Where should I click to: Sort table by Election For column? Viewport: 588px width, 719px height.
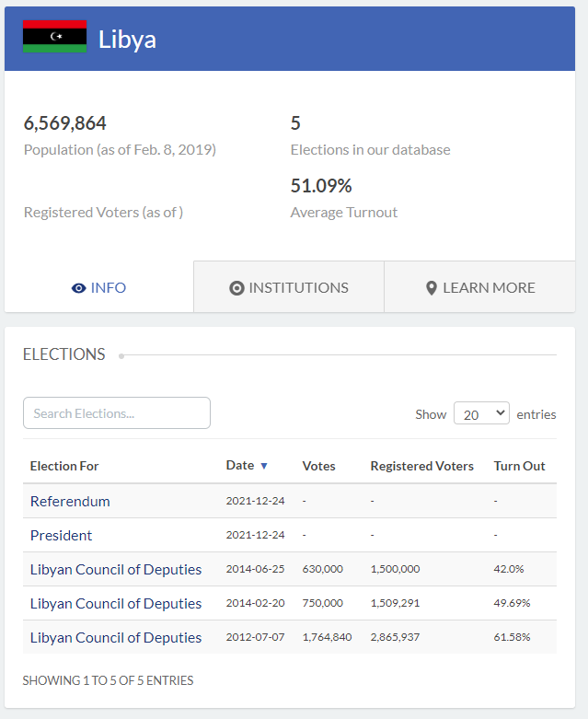click(x=64, y=466)
